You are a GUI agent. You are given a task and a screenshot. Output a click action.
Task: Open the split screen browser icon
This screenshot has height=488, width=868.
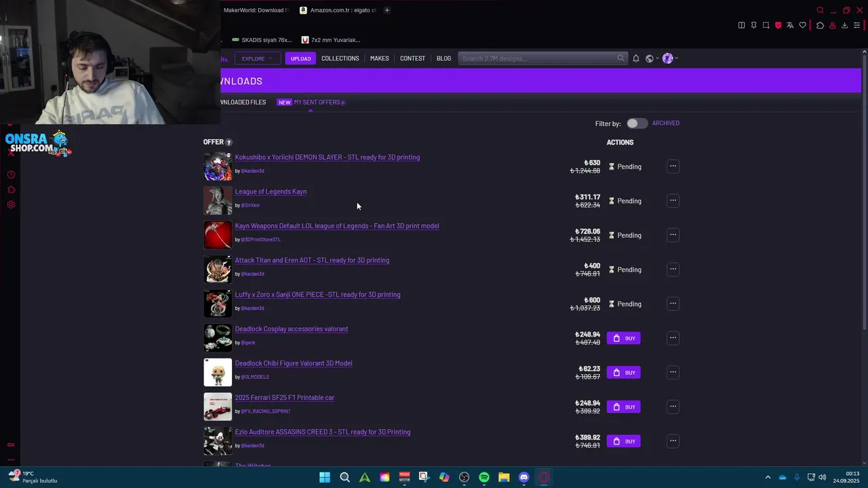(741, 25)
